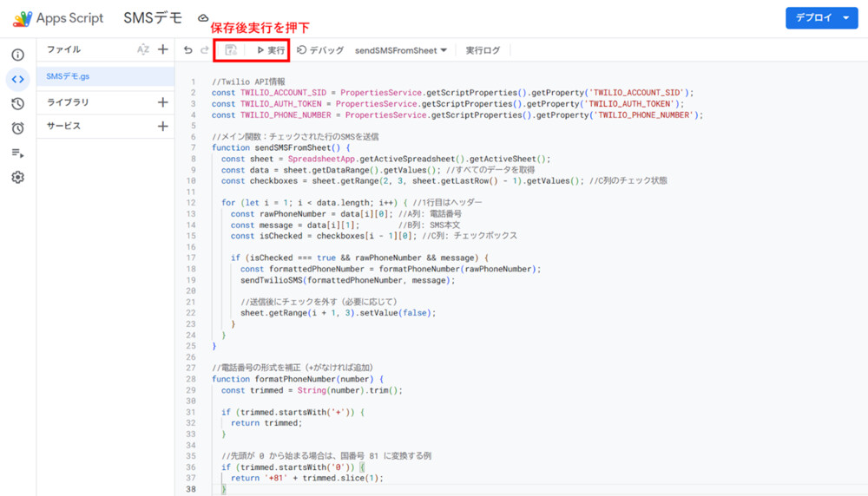Click the デバッグ debug button
This screenshot has height=496, width=868.
tap(320, 50)
